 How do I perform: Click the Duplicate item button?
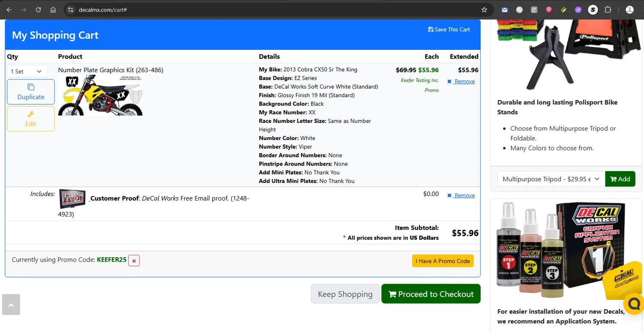31,91
